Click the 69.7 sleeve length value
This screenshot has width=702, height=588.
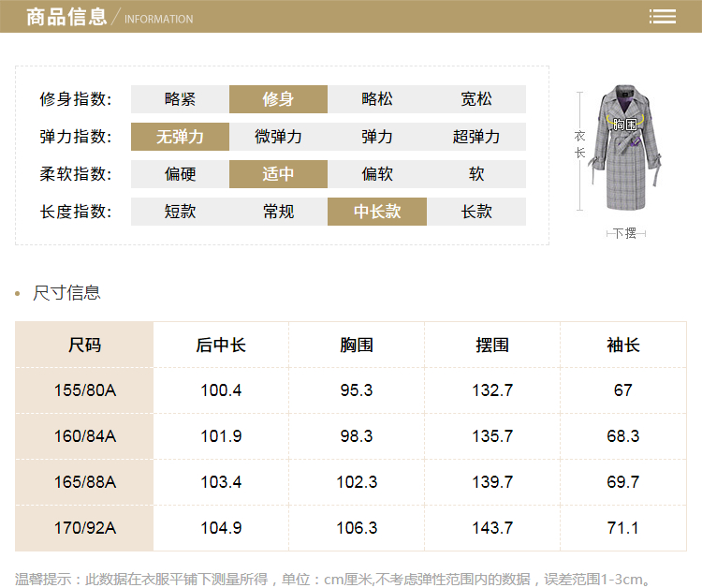(x=623, y=482)
